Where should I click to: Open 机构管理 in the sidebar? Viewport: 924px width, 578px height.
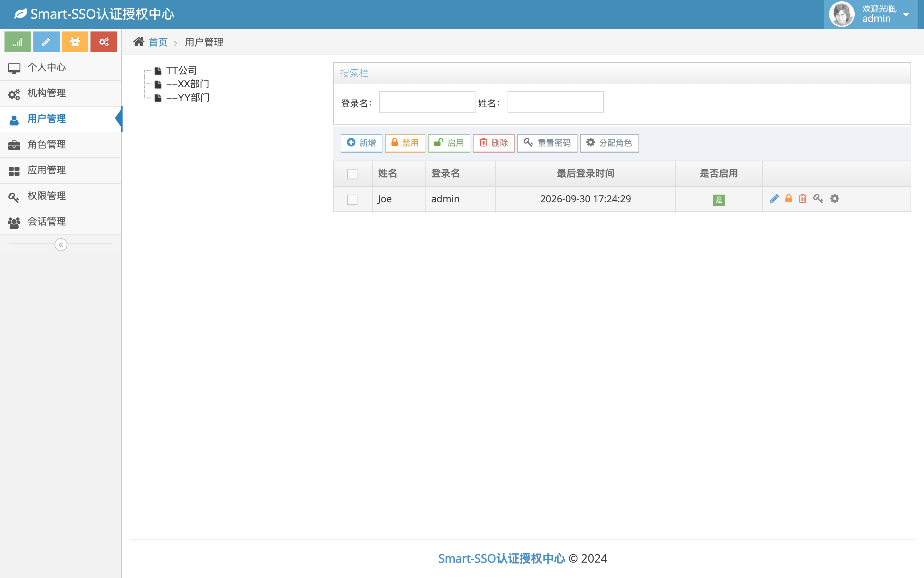pyautogui.click(x=61, y=93)
